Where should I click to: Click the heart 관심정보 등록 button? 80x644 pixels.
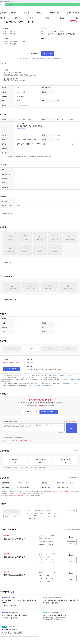click(x=33, y=54)
